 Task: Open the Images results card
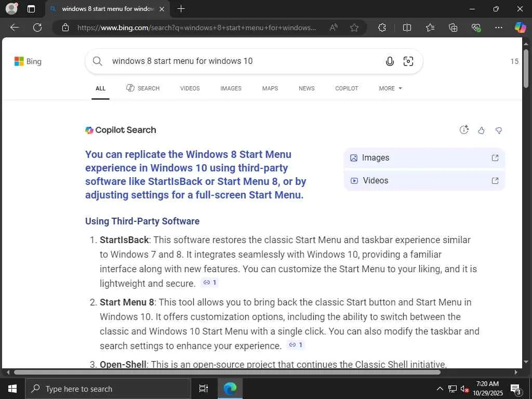(424, 158)
